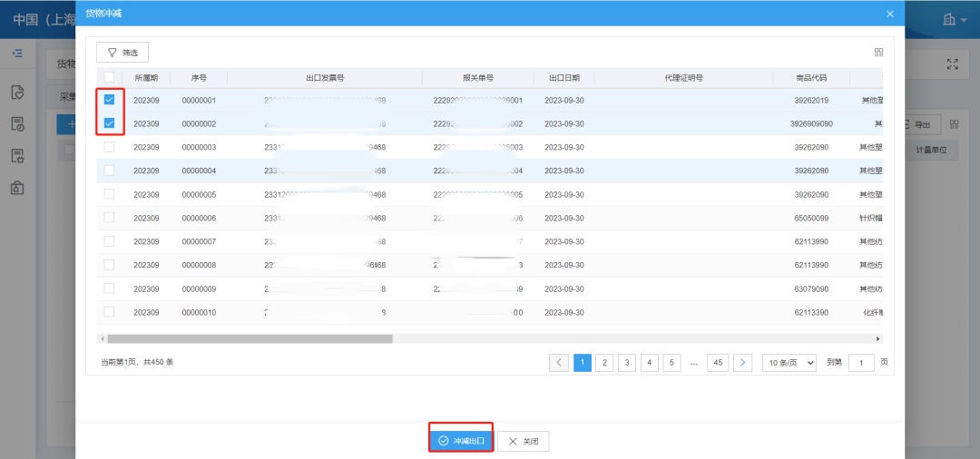Click the 冲减出口 confirm button
Screen dimensions: 980x459
coord(461,441)
